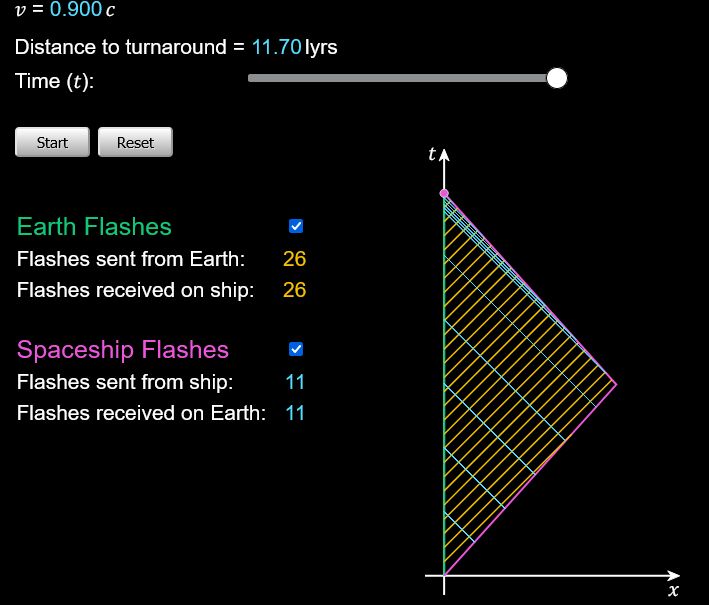Click the 'Flashes sent from ship:' label
Viewport: 709px width, 605px height.
pyautogui.click(x=125, y=382)
